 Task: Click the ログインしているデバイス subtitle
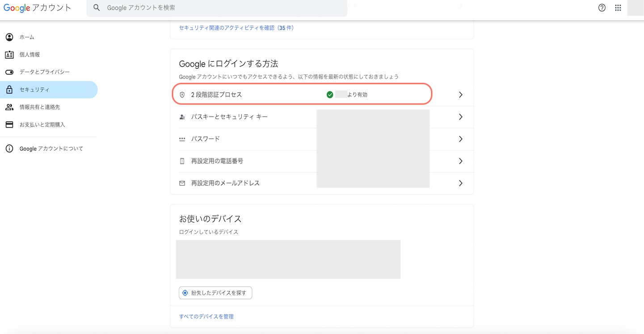point(209,232)
